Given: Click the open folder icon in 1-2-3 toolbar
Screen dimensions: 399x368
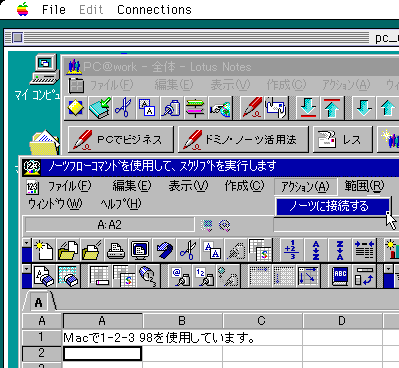Looking at the screenshot, I should click(x=68, y=250).
